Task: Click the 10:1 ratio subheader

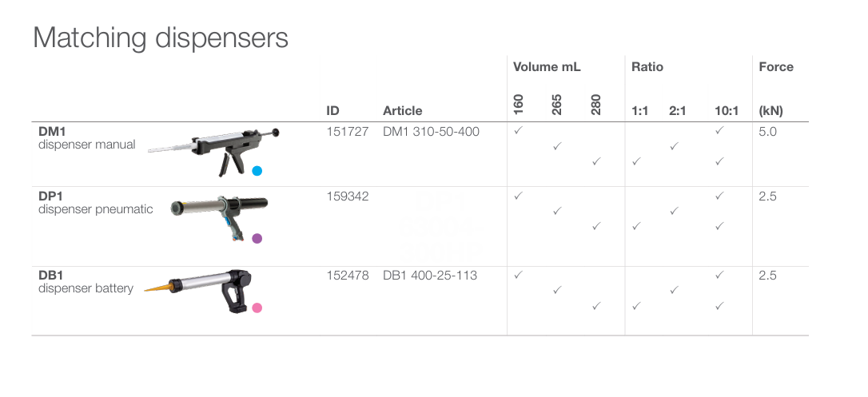Action: [727, 111]
